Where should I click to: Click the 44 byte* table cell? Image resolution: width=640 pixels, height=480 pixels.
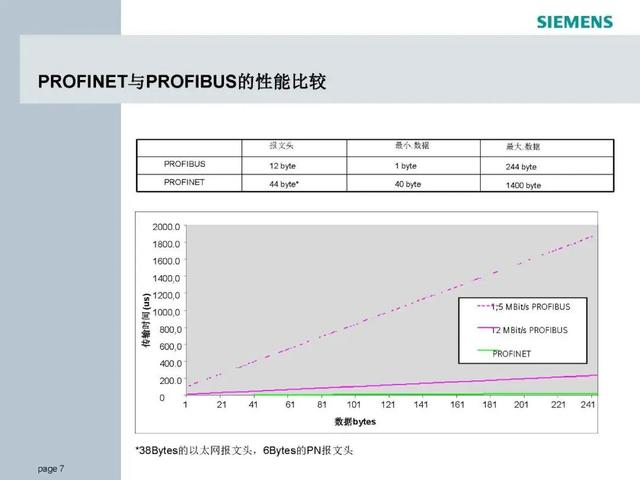coord(284,184)
